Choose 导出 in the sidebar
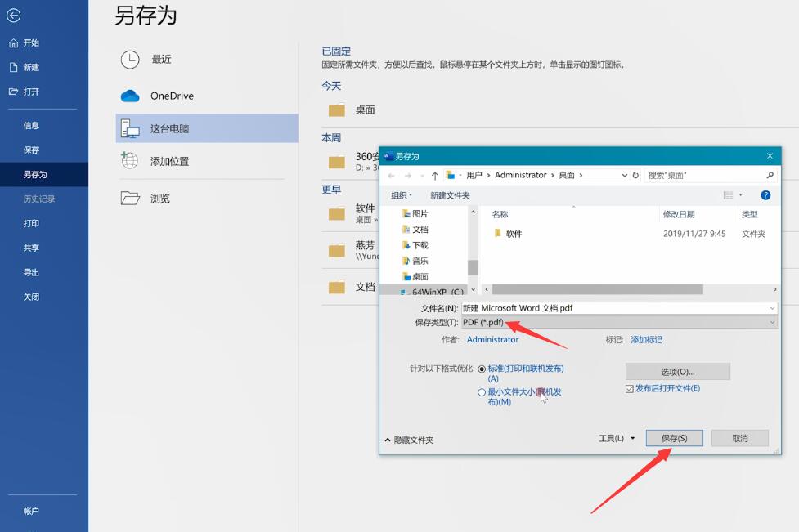The width and height of the screenshot is (799, 532). [31, 272]
